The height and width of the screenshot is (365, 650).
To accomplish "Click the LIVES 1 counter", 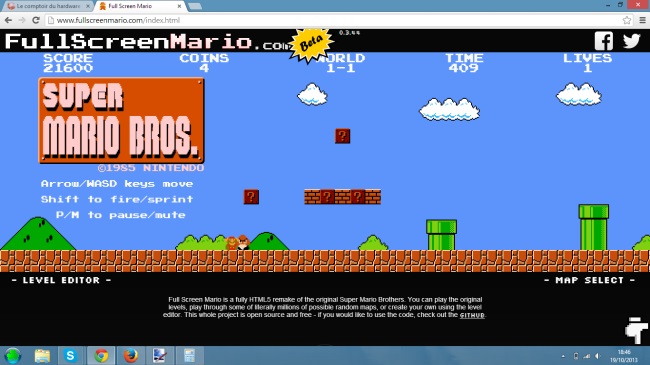I will click(x=587, y=63).
